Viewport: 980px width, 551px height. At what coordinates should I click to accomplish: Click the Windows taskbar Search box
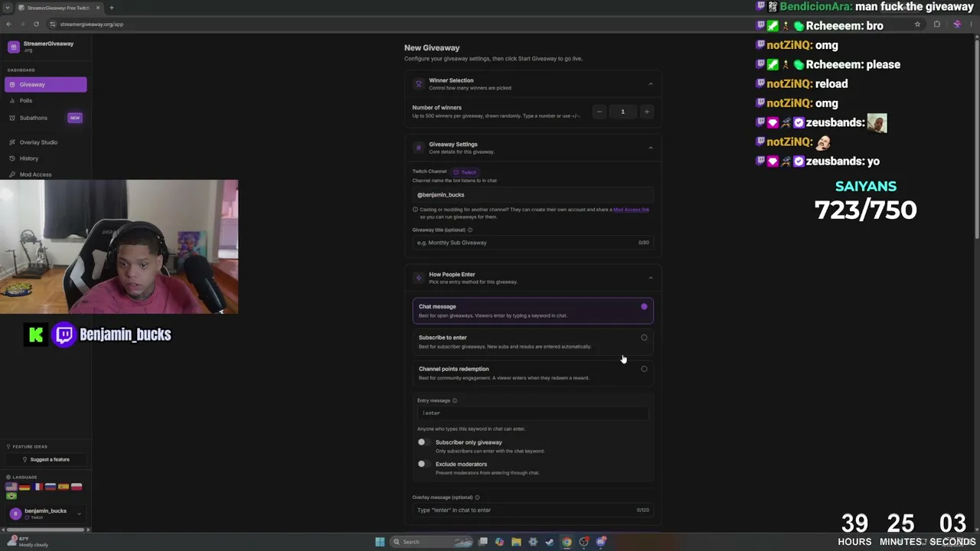(x=433, y=542)
